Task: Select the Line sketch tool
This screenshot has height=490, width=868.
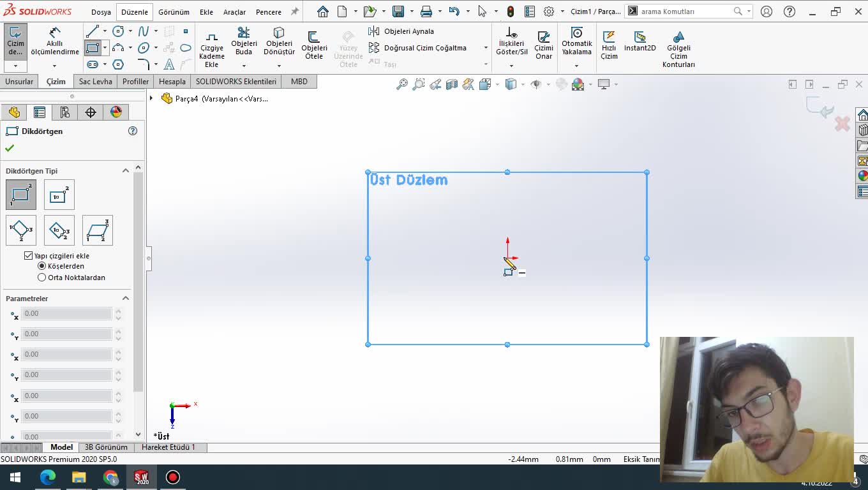Action: pyautogui.click(x=93, y=31)
